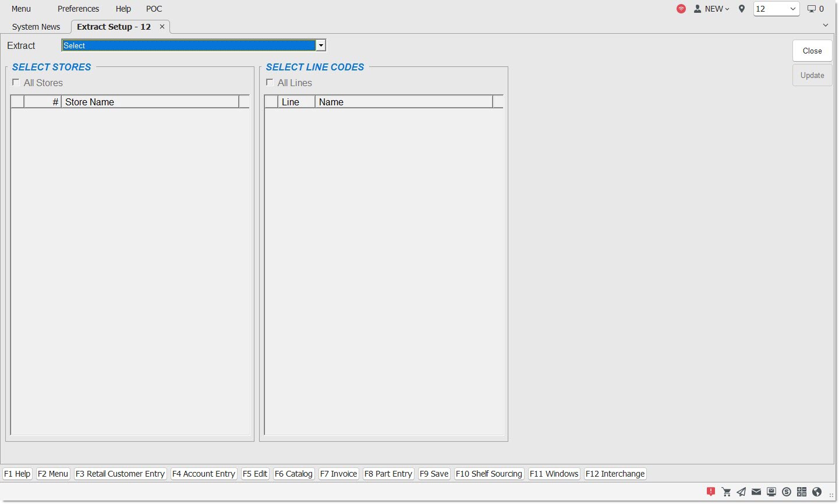Open the Preferences menu
This screenshot has height=504, width=839.
click(78, 9)
